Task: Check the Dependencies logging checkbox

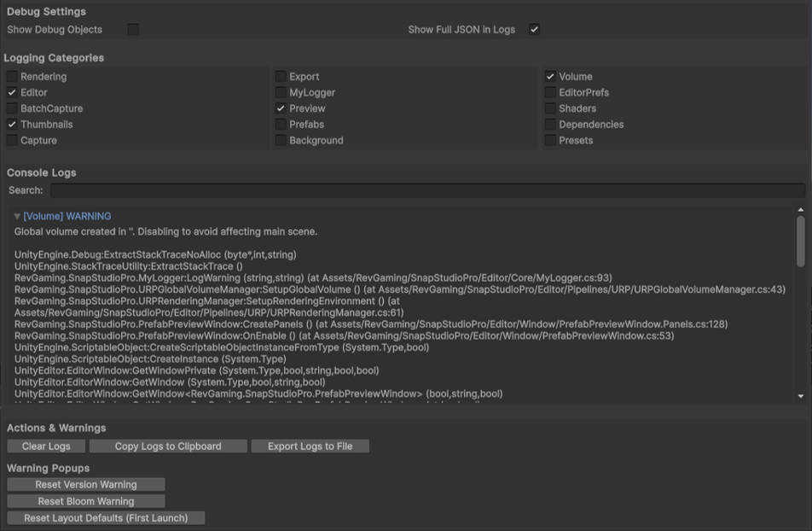Action: (x=550, y=125)
